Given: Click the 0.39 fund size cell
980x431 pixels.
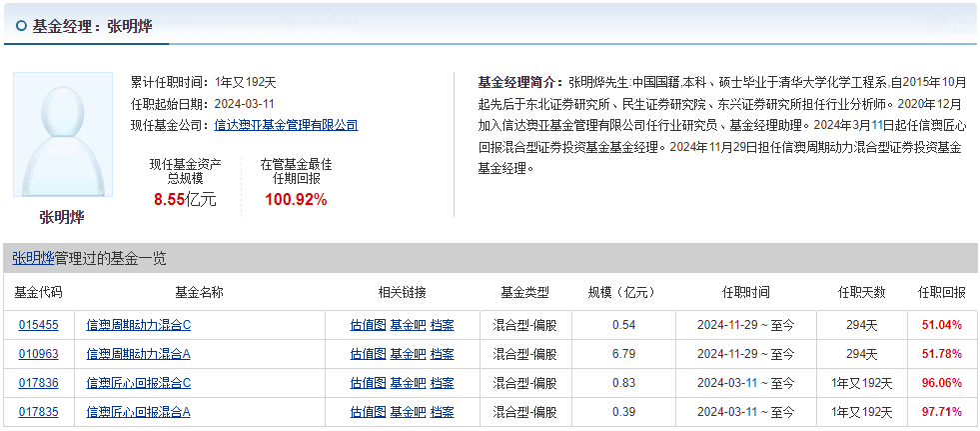Looking at the screenshot, I should (623, 412).
